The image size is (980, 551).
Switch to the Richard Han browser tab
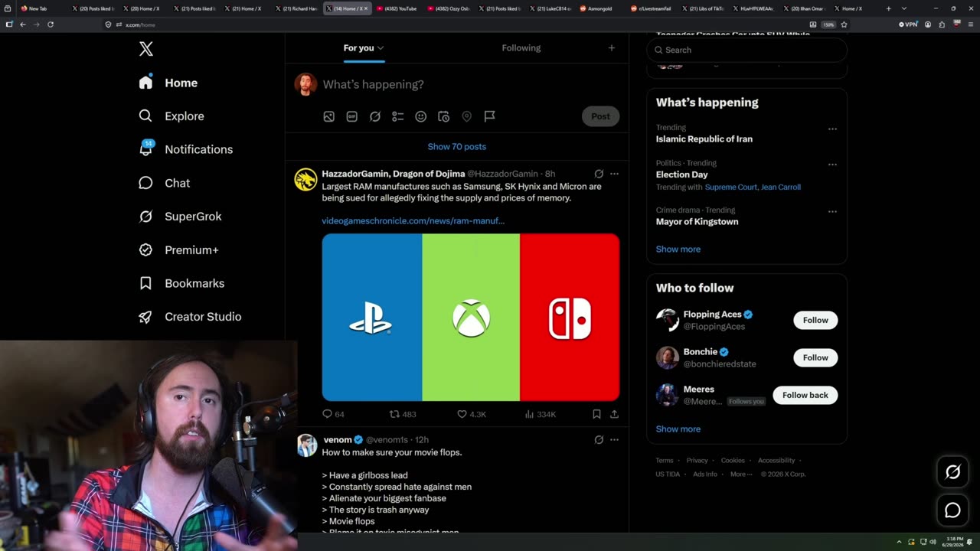296,8
